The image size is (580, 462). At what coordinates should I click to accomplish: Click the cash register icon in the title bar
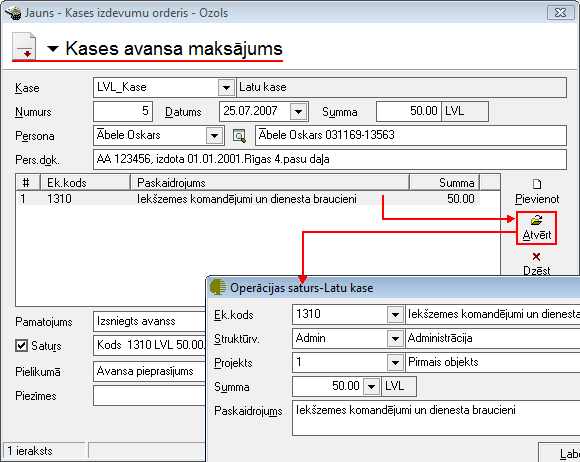[x=13, y=13]
